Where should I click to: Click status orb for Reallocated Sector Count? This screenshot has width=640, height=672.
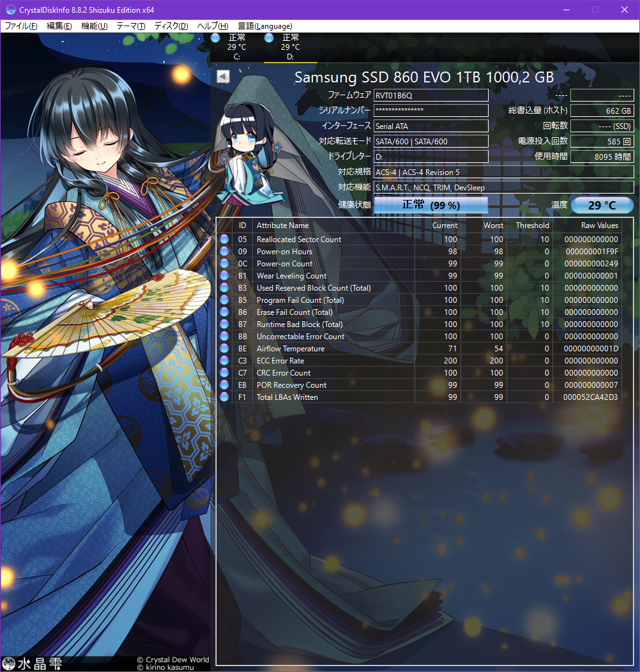[x=224, y=239]
